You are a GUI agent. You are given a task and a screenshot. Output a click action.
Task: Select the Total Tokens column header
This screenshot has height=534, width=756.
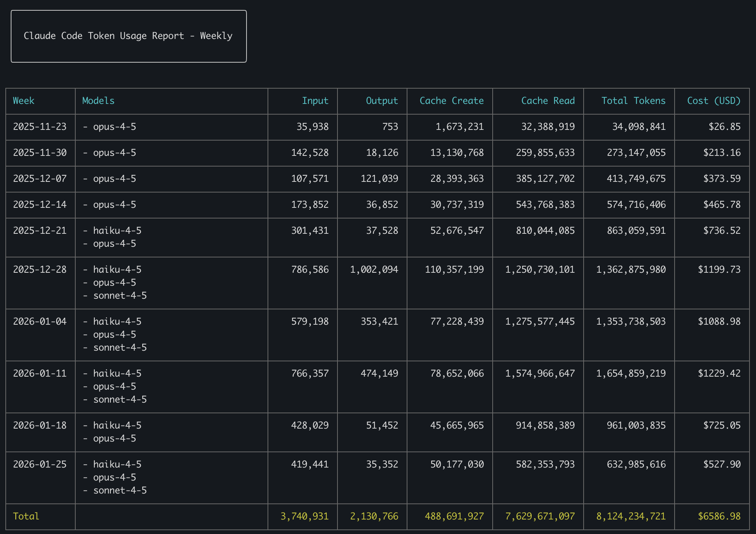pyautogui.click(x=633, y=100)
